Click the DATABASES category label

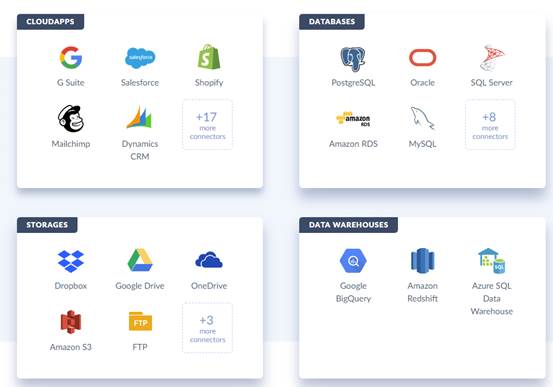332,22
